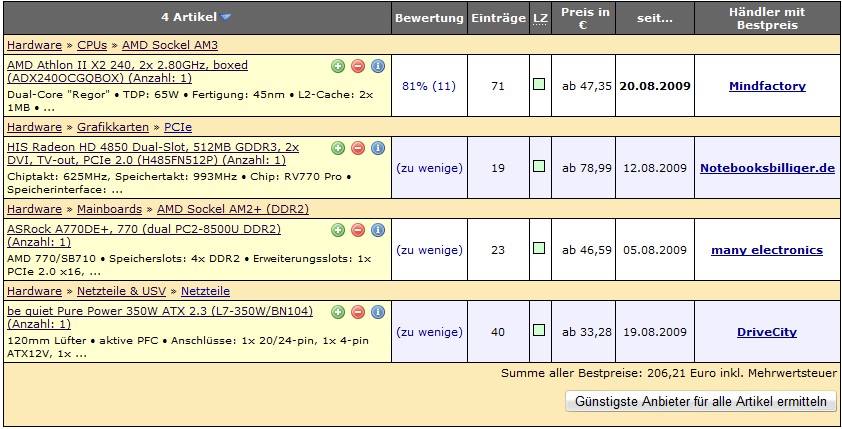Sort by seit... column header
The height and width of the screenshot is (429, 842).
[x=655, y=18]
